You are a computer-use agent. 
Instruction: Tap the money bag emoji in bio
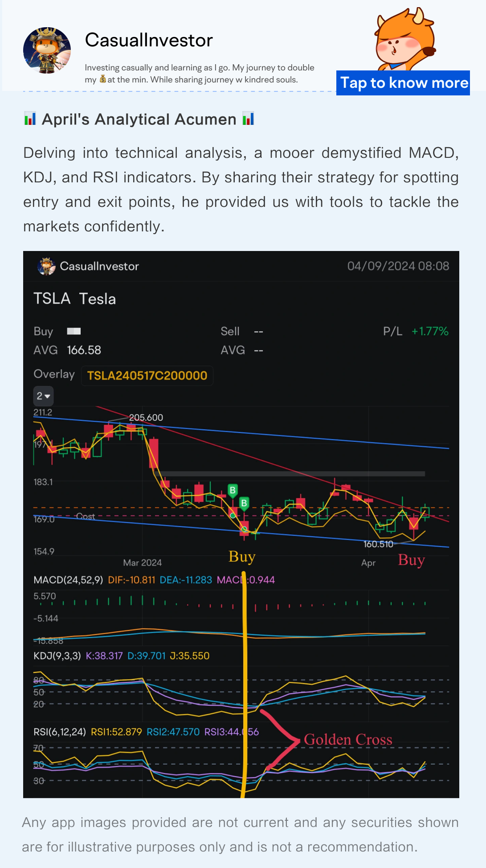click(x=103, y=79)
